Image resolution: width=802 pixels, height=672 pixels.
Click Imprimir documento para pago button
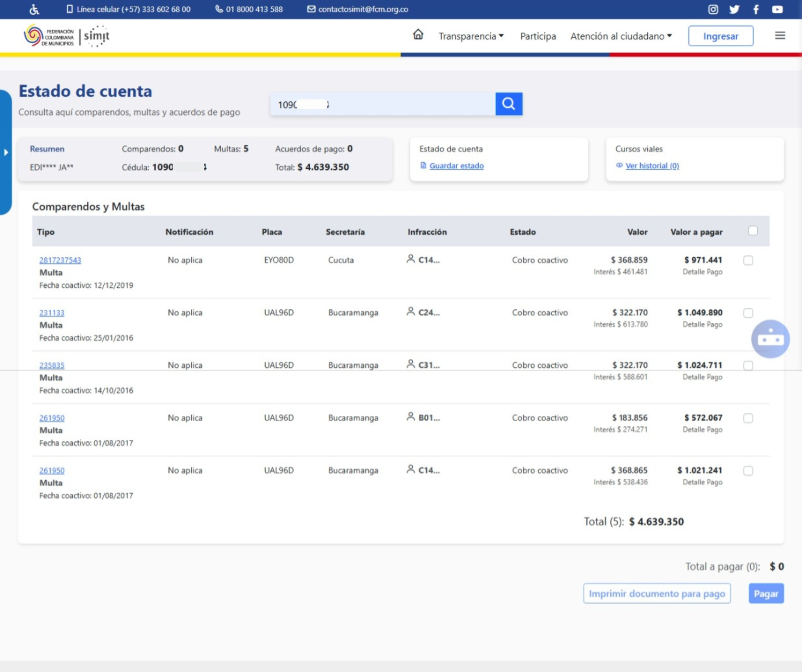(x=656, y=594)
